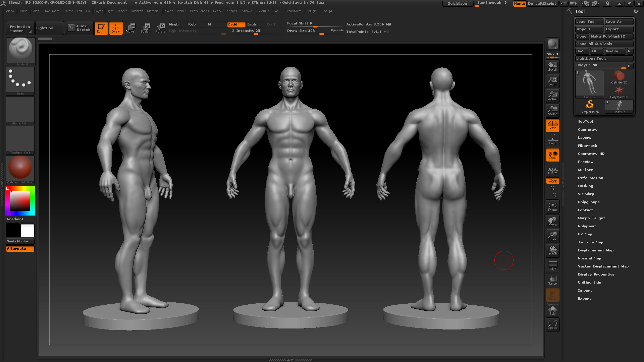Image resolution: width=644 pixels, height=362 pixels.
Task: Click Clone All SubTools button
Action: click(604, 44)
